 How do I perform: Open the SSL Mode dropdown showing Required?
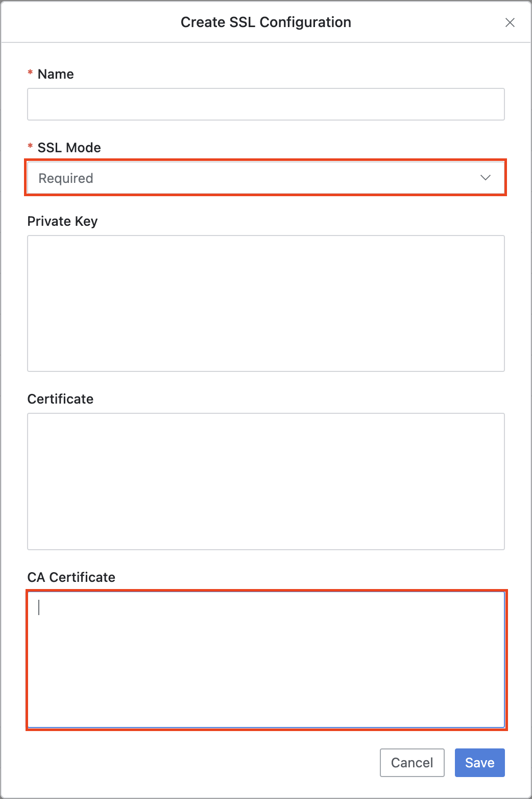[x=266, y=178]
